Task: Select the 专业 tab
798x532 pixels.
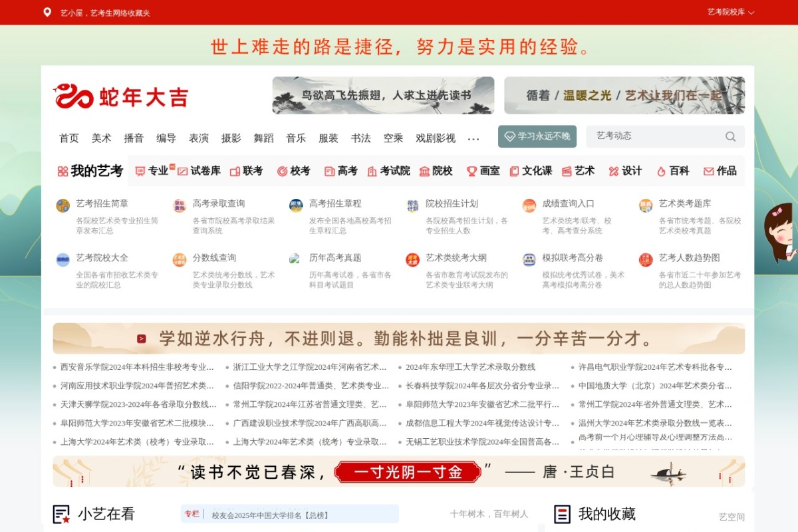Action: (x=152, y=171)
